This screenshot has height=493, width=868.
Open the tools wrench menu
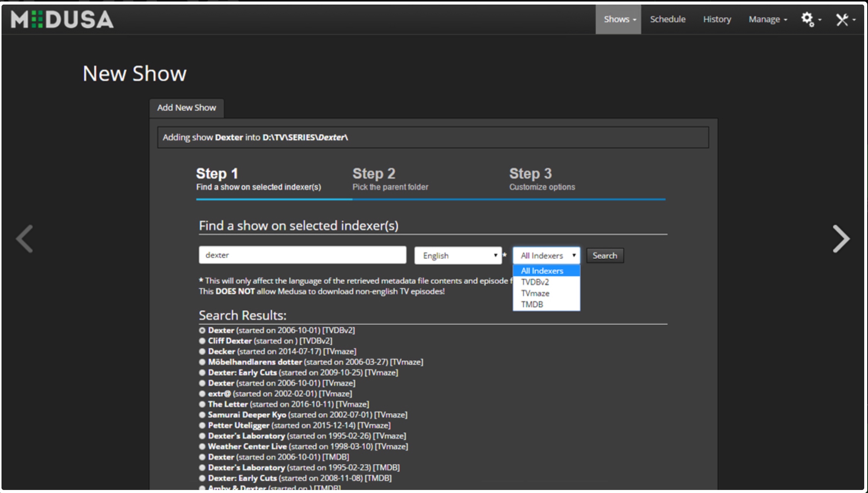[846, 19]
